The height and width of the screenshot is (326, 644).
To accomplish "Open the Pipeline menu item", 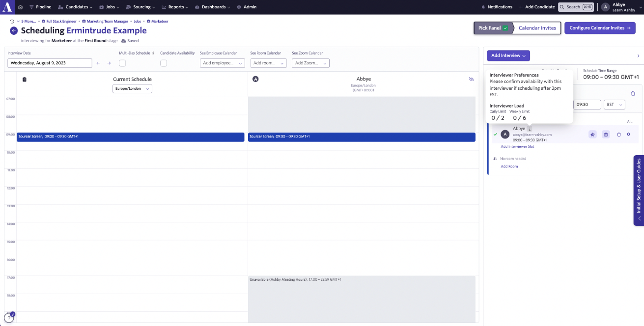I will [40, 7].
